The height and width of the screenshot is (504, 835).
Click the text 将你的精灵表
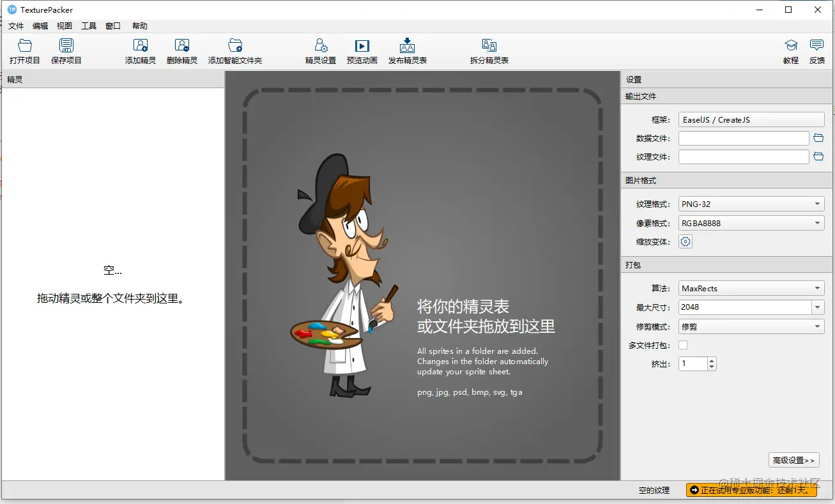(x=463, y=307)
